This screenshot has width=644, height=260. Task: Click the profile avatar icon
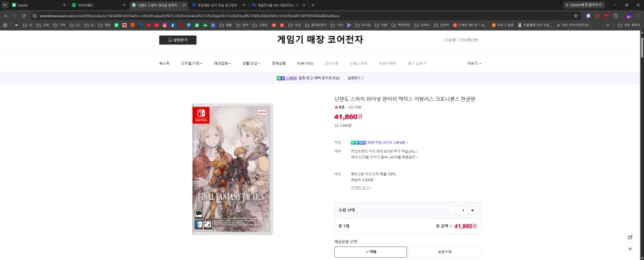628,16
